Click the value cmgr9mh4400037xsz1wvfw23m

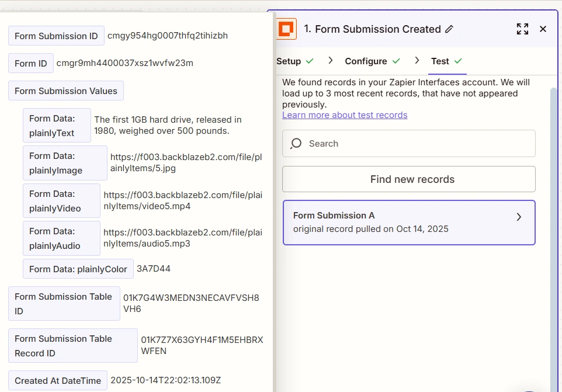tap(125, 63)
